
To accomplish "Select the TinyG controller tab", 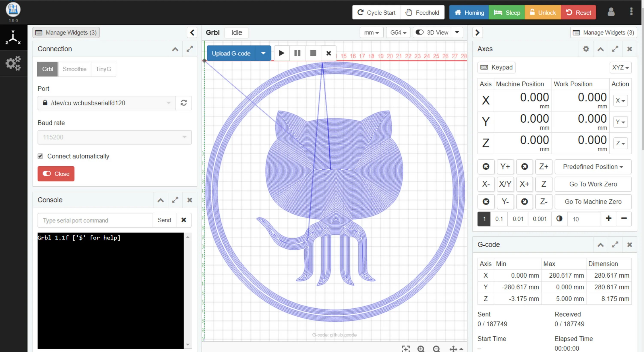I will point(103,69).
